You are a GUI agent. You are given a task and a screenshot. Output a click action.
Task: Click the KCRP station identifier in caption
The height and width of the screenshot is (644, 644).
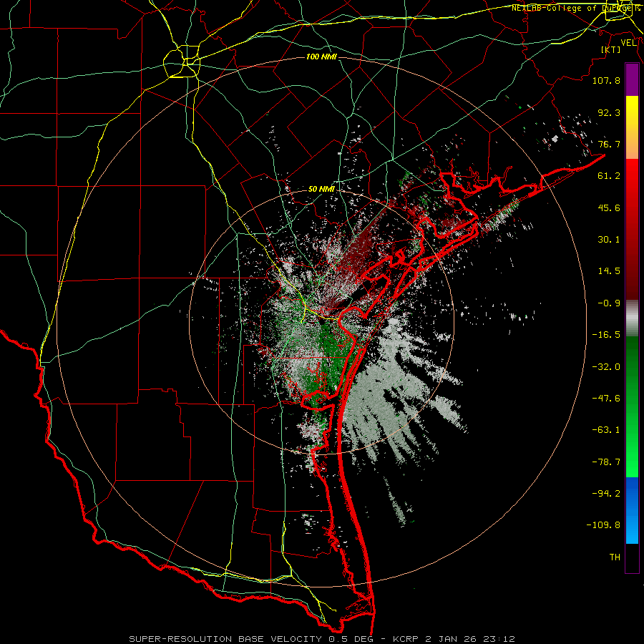coord(407,639)
